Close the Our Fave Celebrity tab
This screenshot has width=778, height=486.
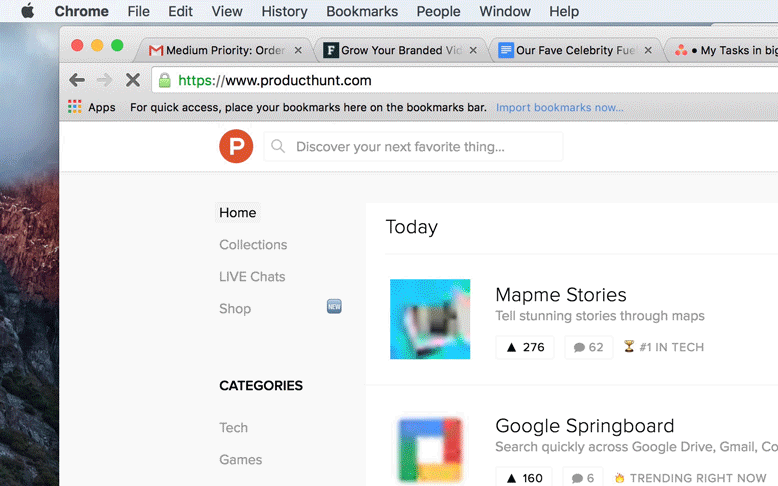[648, 50]
